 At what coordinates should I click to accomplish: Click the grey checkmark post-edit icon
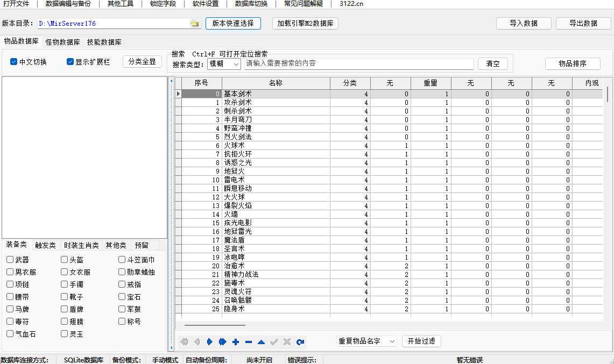coord(274,342)
